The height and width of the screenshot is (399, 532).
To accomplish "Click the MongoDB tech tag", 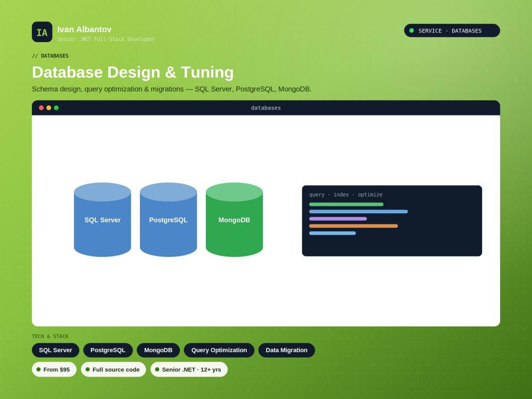I will 158,350.
